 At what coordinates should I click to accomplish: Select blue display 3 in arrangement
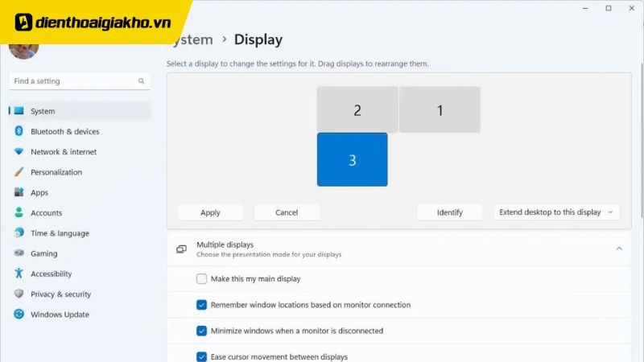[352, 159]
